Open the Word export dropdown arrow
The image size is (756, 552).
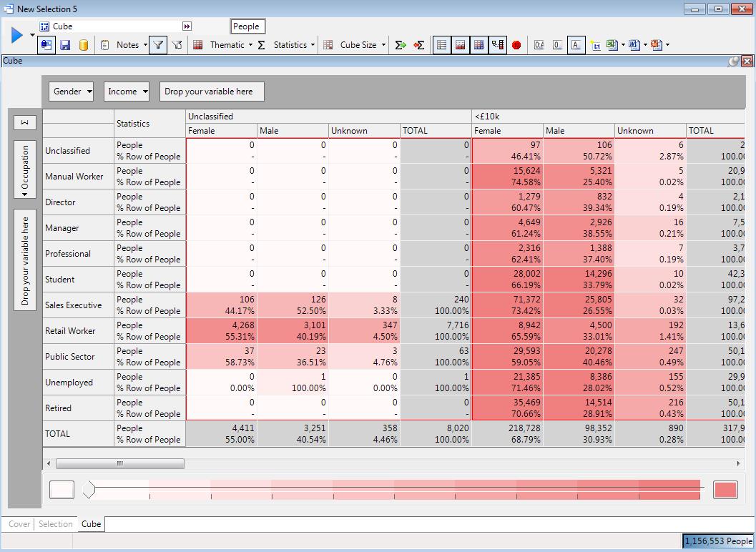coord(645,45)
